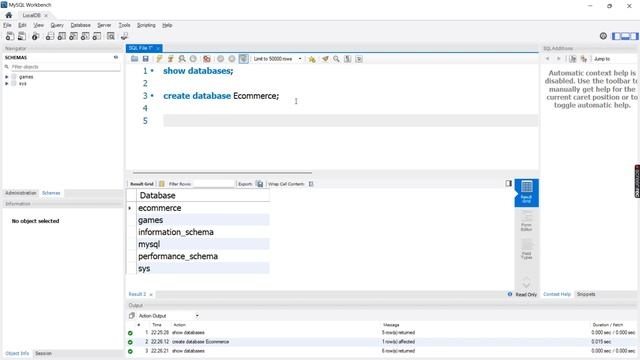Search table data toolbar icon

click(x=111, y=36)
